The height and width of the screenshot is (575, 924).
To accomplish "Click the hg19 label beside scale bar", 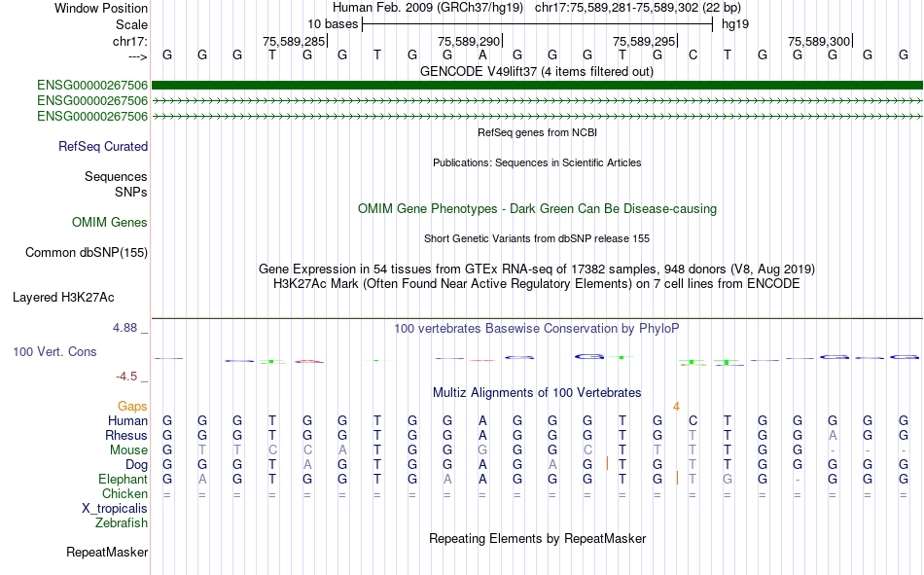I will click(735, 24).
